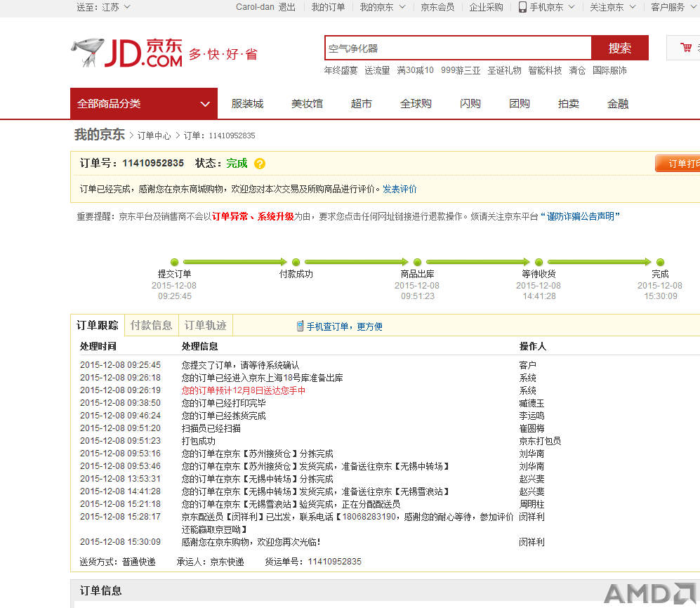Screen dimensions: 700x608
Task: Click the 清仓 hot search link
Action: click(x=577, y=70)
